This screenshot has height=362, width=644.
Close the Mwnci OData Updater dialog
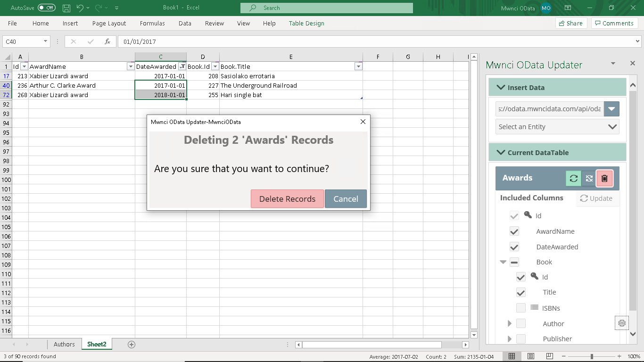363,122
